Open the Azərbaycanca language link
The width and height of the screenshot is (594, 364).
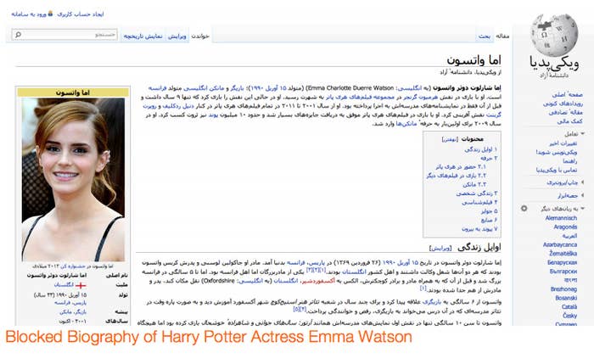click(x=560, y=244)
